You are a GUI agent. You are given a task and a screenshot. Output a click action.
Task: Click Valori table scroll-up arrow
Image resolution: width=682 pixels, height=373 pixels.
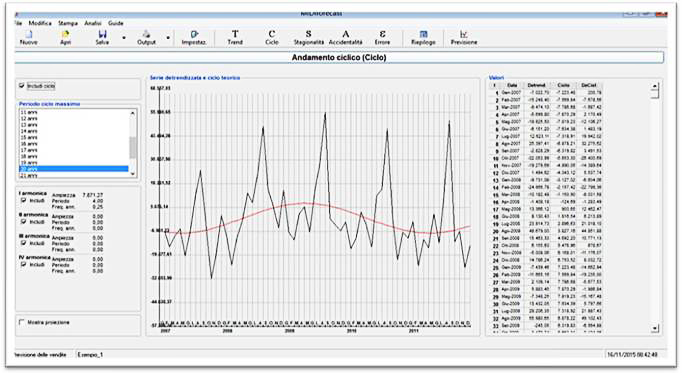(655, 87)
